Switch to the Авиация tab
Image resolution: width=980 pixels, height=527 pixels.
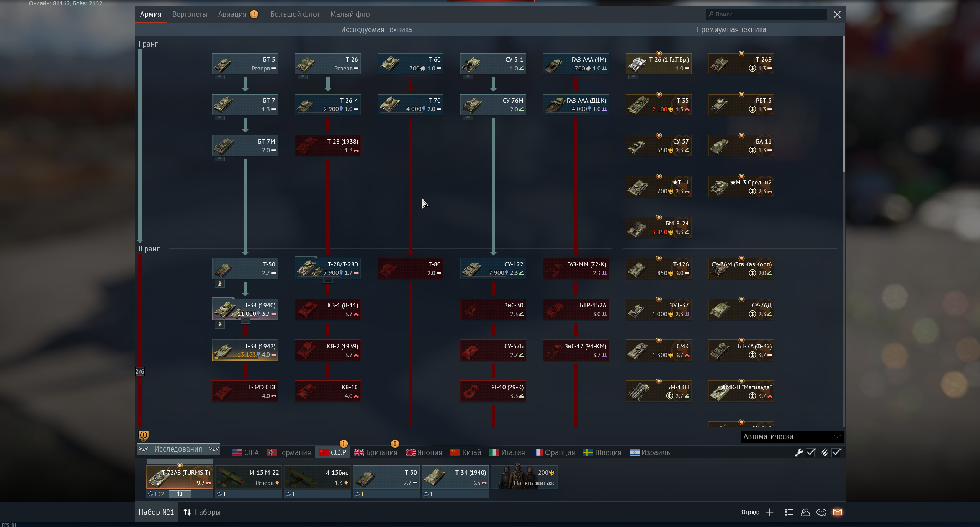pos(238,15)
